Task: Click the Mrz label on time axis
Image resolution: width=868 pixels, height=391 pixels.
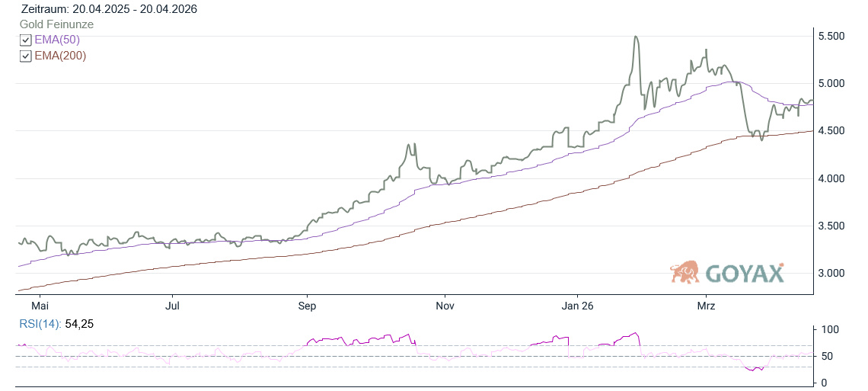Action: click(706, 306)
